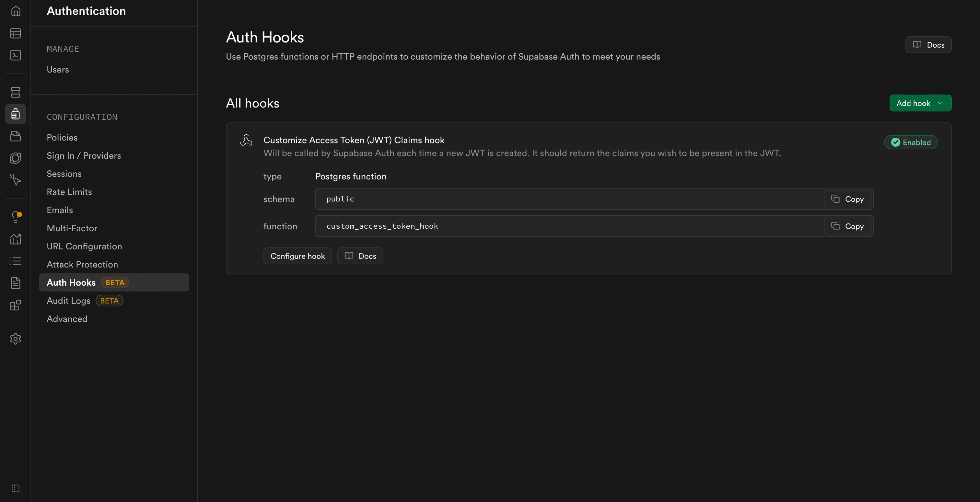Click the Configure hook button
Image resolution: width=980 pixels, height=502 pixels.
pos(297,256)
